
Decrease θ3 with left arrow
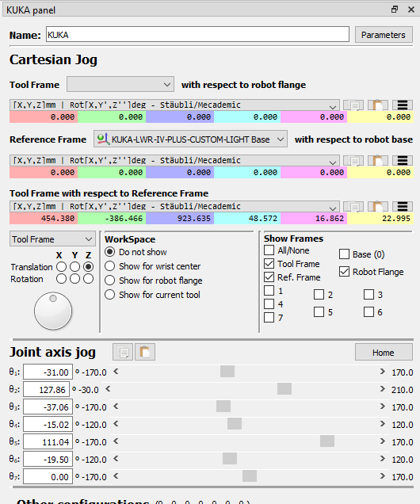(116, 407)
